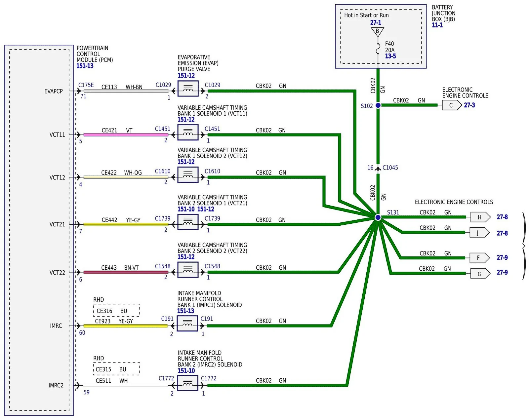Follow the 27-3 Electronic Engine Controls reference
Viewport: 529px width, 420px height.
click(469, 105)
